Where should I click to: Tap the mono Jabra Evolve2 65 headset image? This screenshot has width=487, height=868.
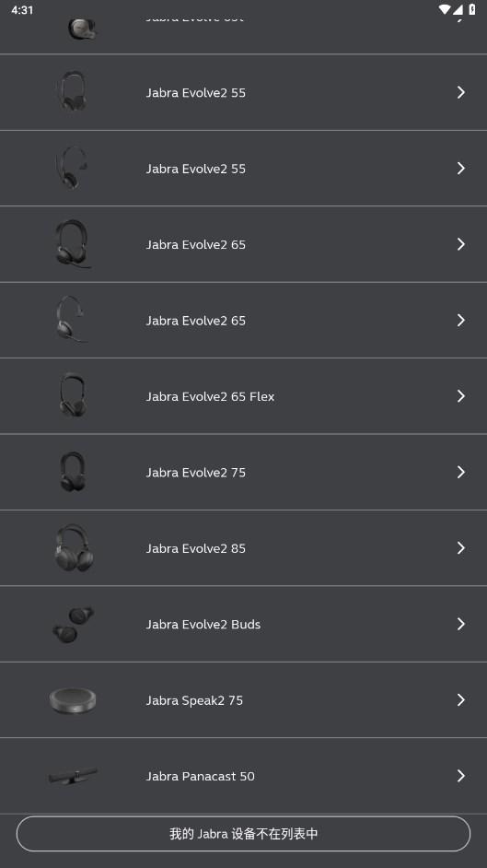point(72,320)
